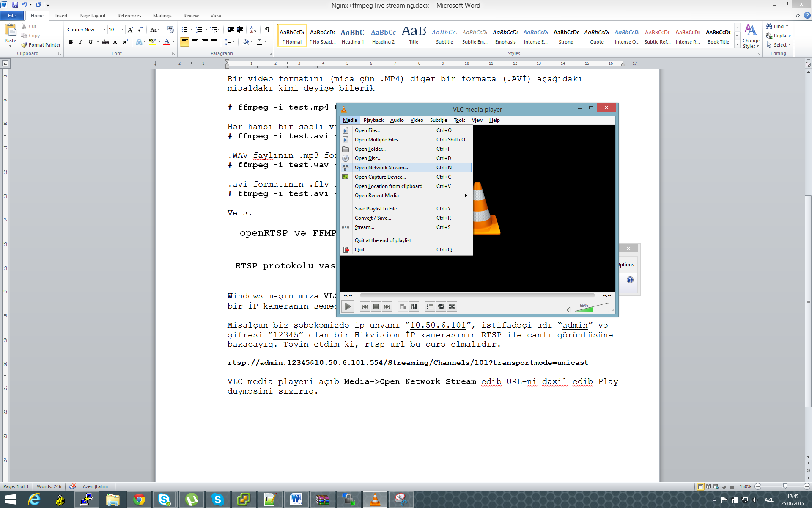Select Convert / Save entry
This screenshot has height=508, width=812.
(x=406, y=218)
